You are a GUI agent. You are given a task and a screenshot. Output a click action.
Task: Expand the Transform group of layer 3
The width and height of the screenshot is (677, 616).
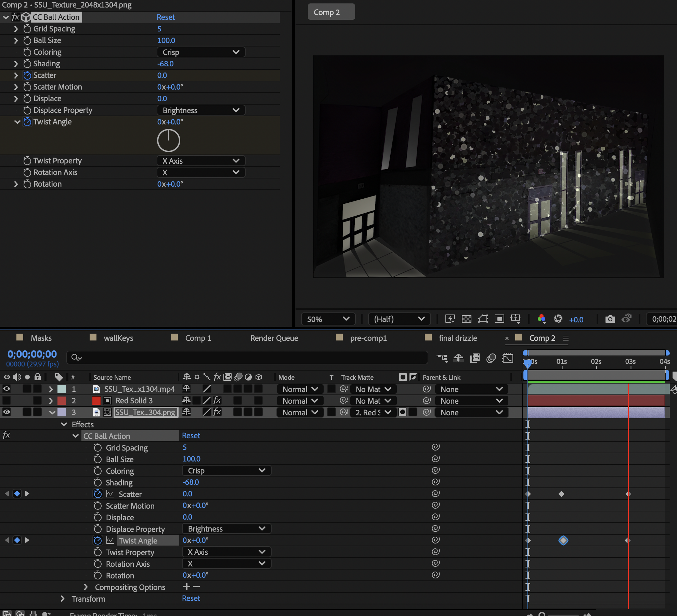[x=63, y=599]
